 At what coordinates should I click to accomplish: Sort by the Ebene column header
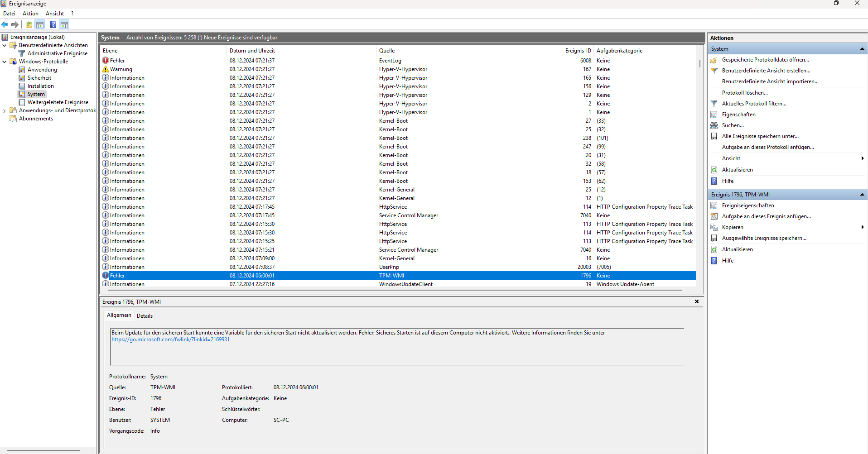163,51
